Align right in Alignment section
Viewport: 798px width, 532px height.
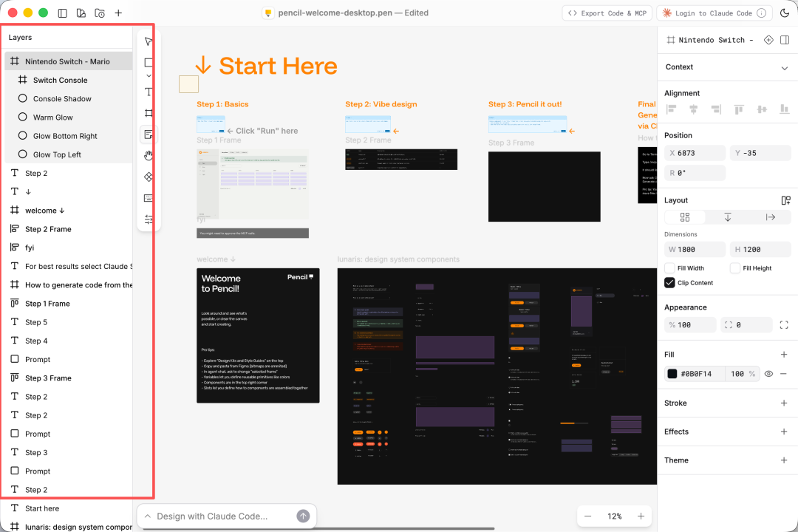pos(716,109)
